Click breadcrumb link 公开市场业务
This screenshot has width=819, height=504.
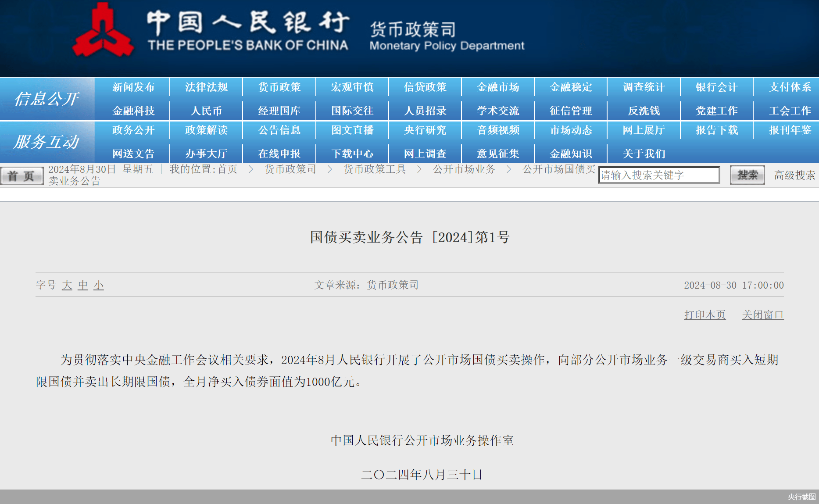tap(464, 169)
